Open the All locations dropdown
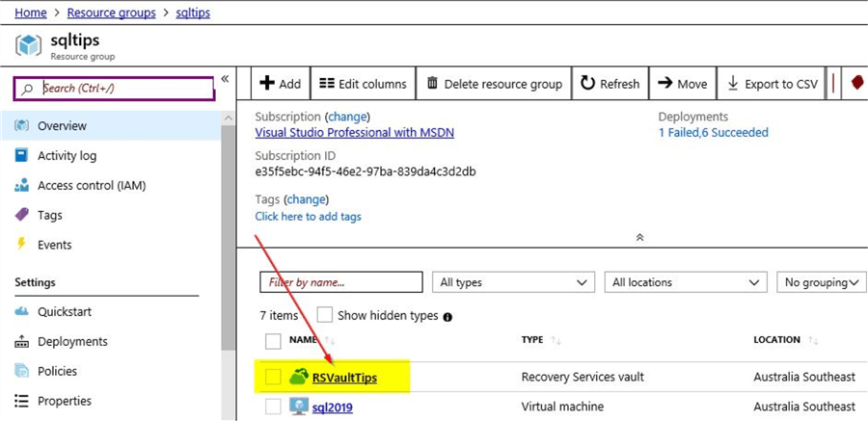 [x=686, y=282]
